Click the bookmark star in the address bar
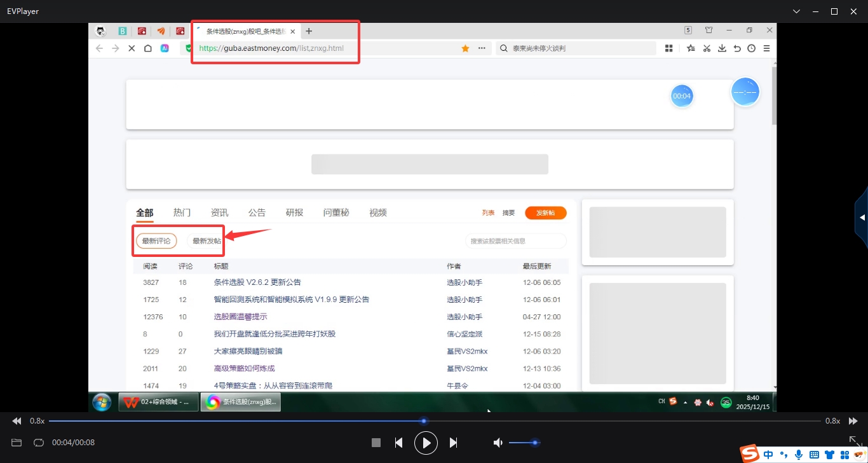868x463 pixels. click(x=465, y=48)
